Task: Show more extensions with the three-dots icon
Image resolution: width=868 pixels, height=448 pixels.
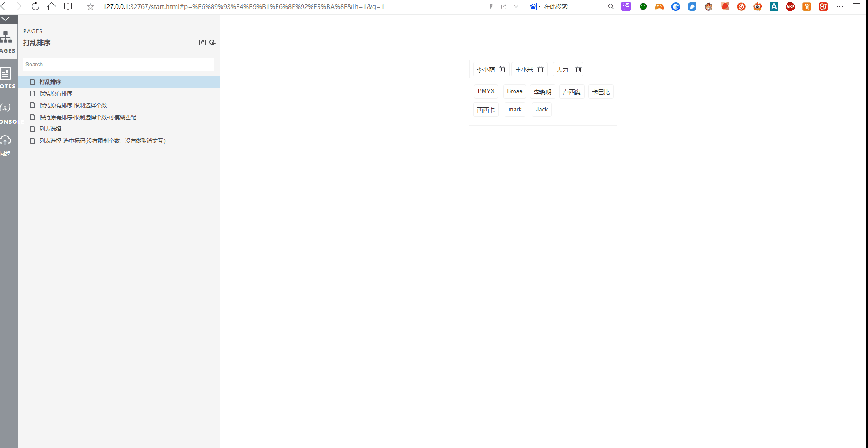Action: 840,6
